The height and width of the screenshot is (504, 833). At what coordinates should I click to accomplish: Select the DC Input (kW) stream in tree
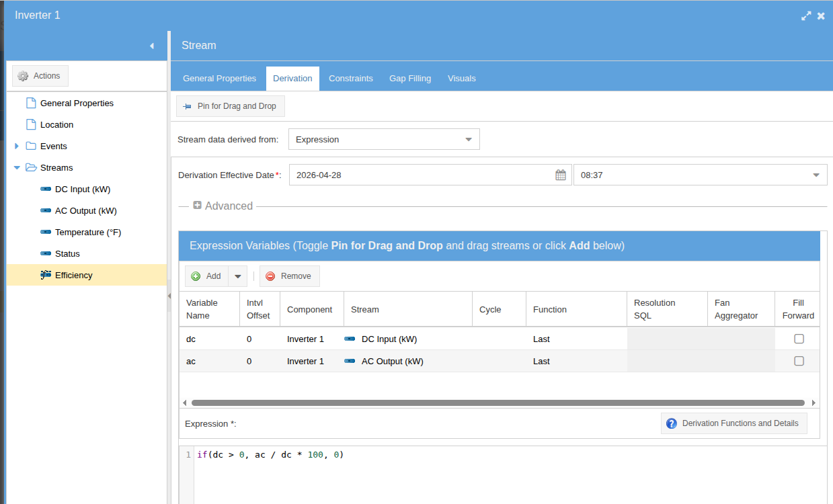pyautogui.click(x=83, y=190)
